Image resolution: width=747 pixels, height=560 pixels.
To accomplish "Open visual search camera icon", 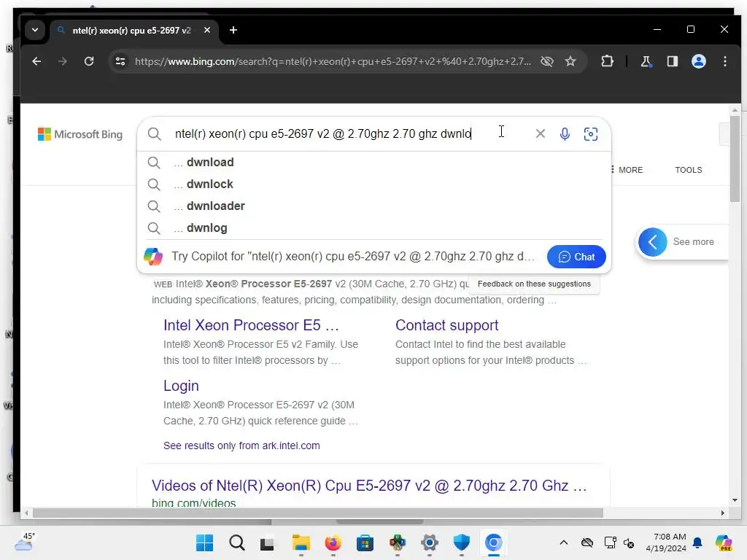I will pyautogui.click(x=590, y=134).
